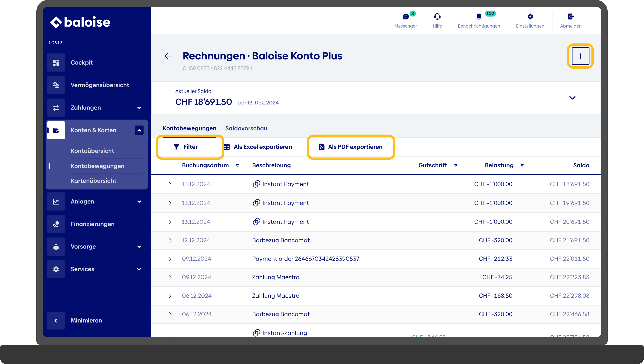Click the Saldo column header

tap(581, 165)
